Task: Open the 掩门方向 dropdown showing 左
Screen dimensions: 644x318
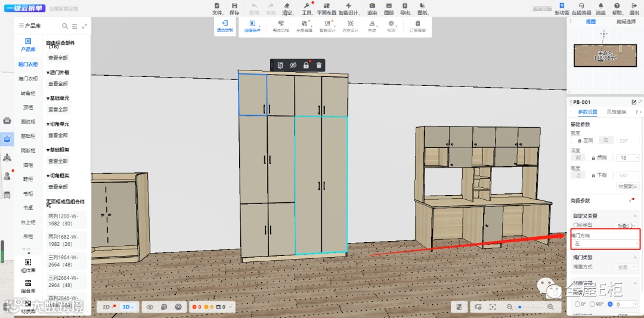Action: coord(605,243)
